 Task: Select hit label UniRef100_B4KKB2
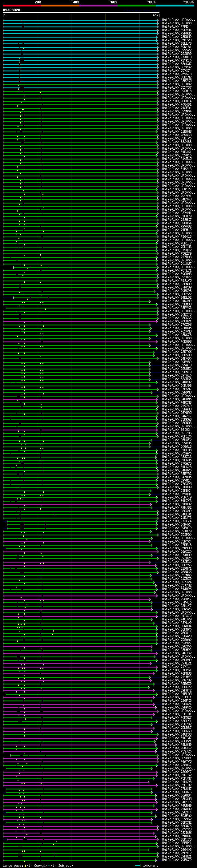click(x=177, y=382)
